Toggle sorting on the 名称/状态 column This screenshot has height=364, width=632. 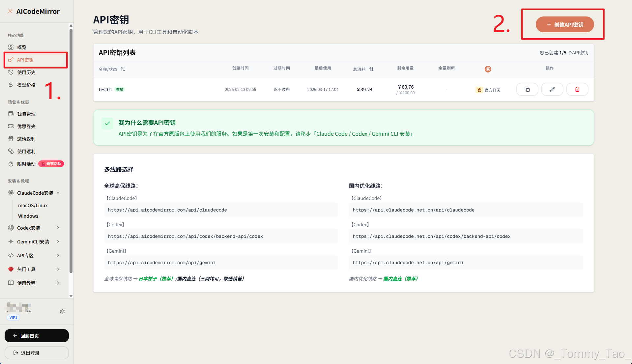[x=123, y=69]
